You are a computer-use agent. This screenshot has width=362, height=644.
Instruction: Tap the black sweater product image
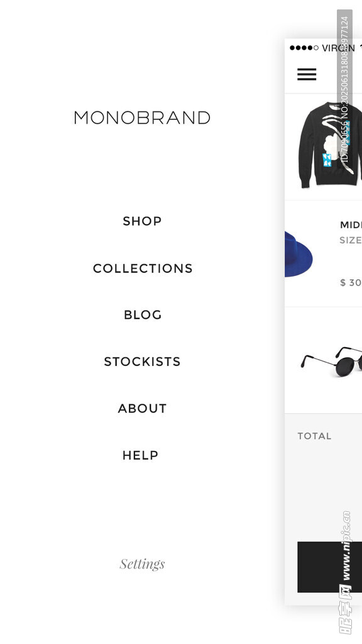click(x=329, y=145)
